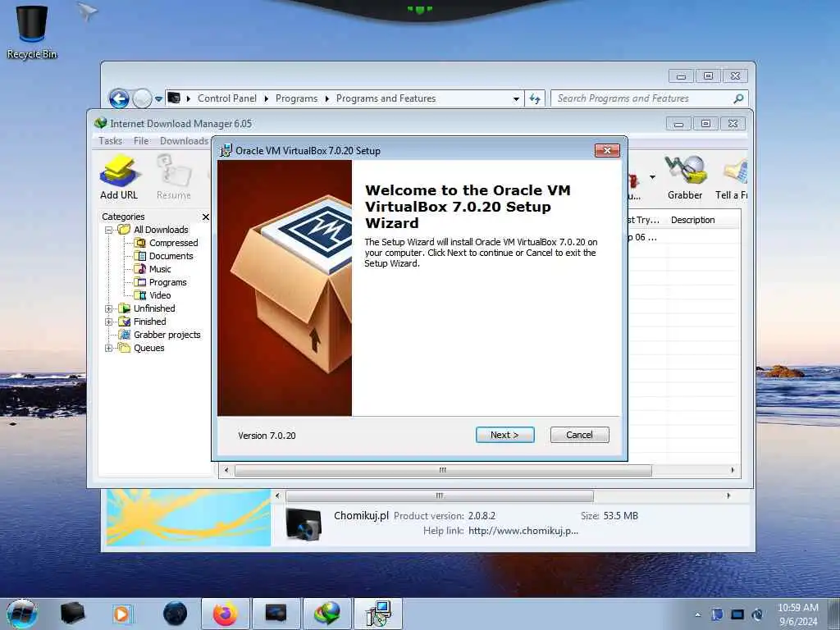Screen dimensions: 840x630
Task: Click the taskbar clock showing 10:59 AM
Action: tap(798, 614)
